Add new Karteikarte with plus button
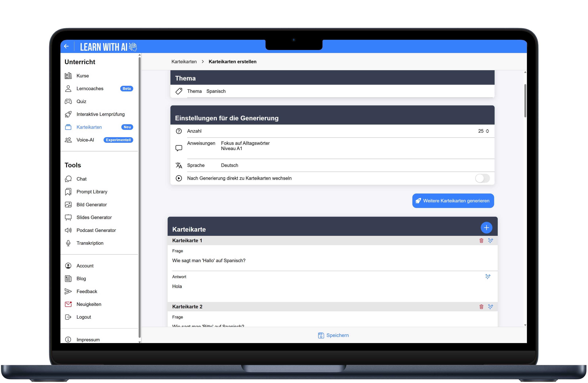Image resolution: width=588 pixels, height=383 pixels. coord(486,228)
